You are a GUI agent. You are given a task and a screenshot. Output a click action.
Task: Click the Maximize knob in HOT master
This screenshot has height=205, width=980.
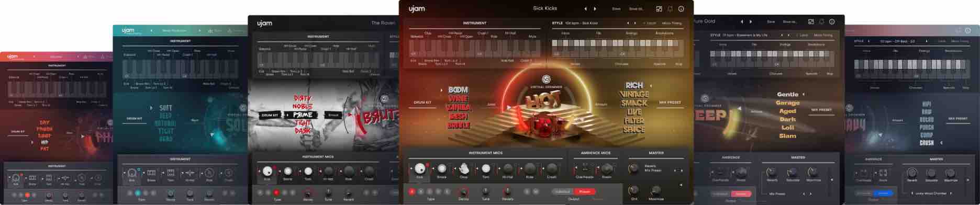point(655,190)
